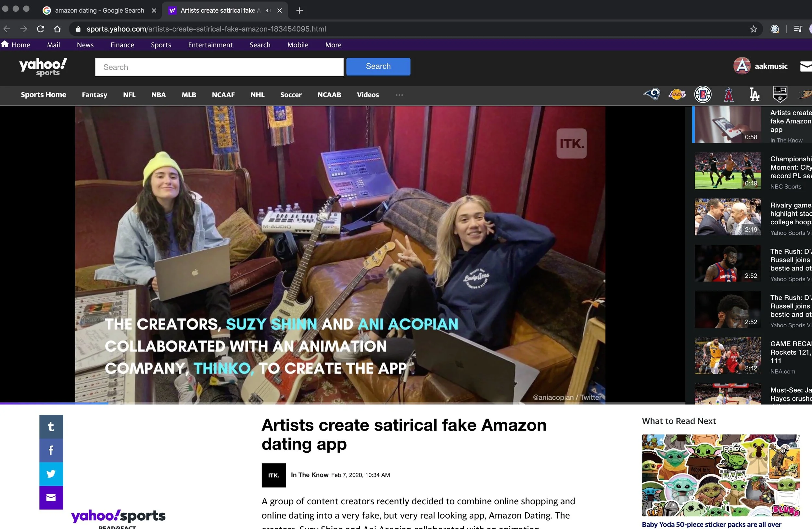Open the More menu in top bar
This screenshot has height=529, width=812.
point(333,45)
